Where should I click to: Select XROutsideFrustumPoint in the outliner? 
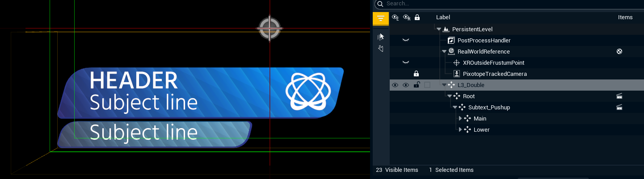[493, 62]
